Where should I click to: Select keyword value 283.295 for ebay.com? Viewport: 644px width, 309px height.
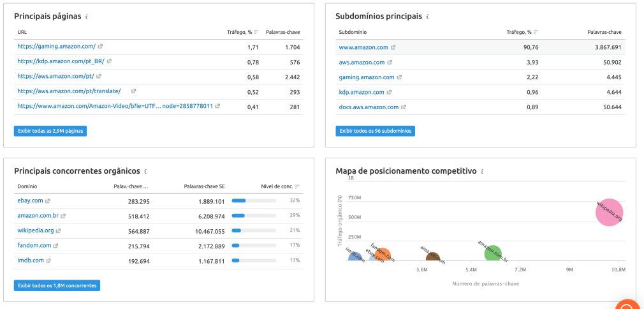coord(139,201)
